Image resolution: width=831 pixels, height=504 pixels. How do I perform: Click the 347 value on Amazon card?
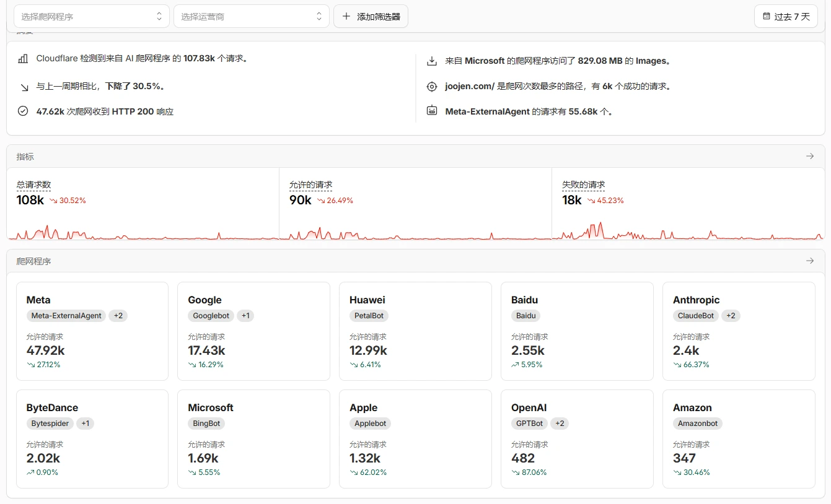tap(684, 458)
